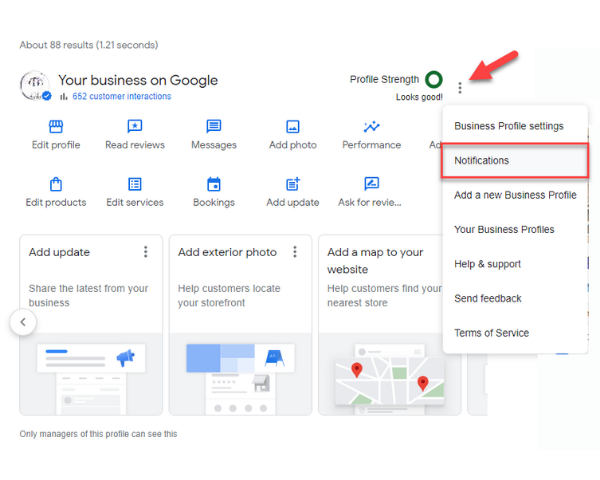Click the Bookings label

click(214, 202)
